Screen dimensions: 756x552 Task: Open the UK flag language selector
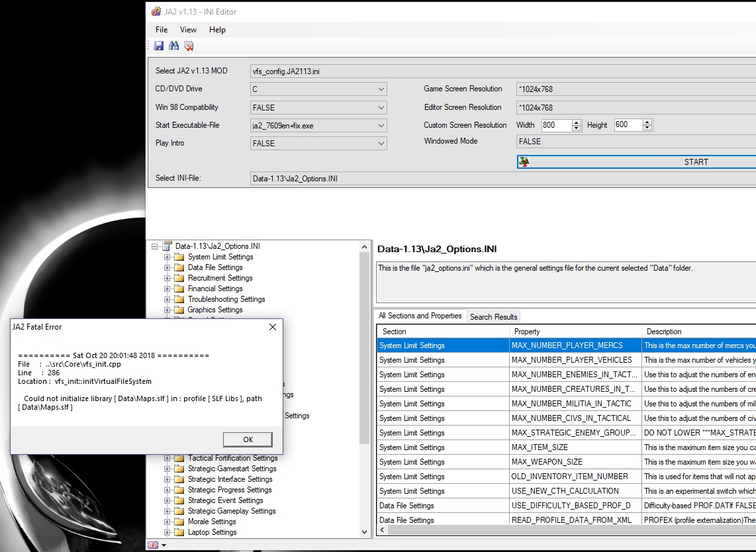pos(153,545)
